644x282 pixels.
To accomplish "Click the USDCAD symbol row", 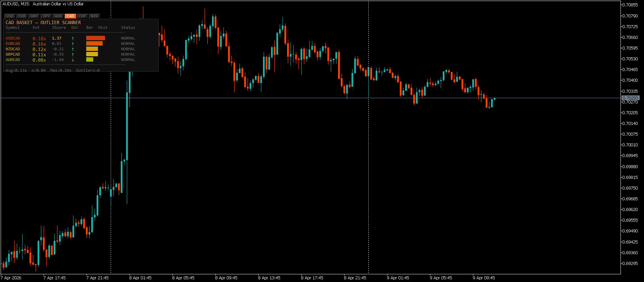I will coord(13,39).
